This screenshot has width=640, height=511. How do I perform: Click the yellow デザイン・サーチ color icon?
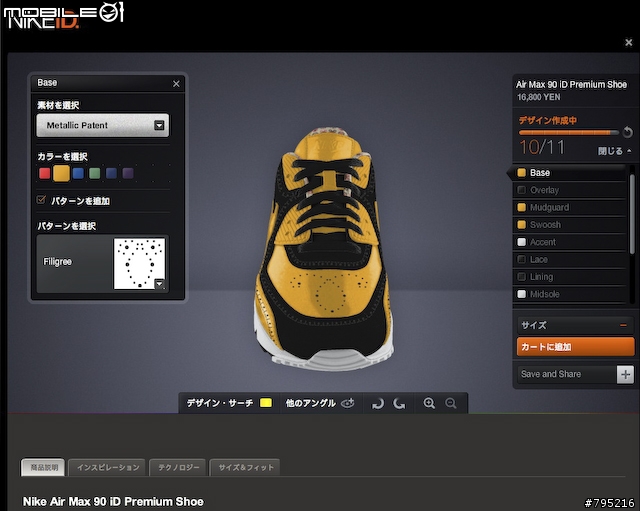click(x=266, y=403)
